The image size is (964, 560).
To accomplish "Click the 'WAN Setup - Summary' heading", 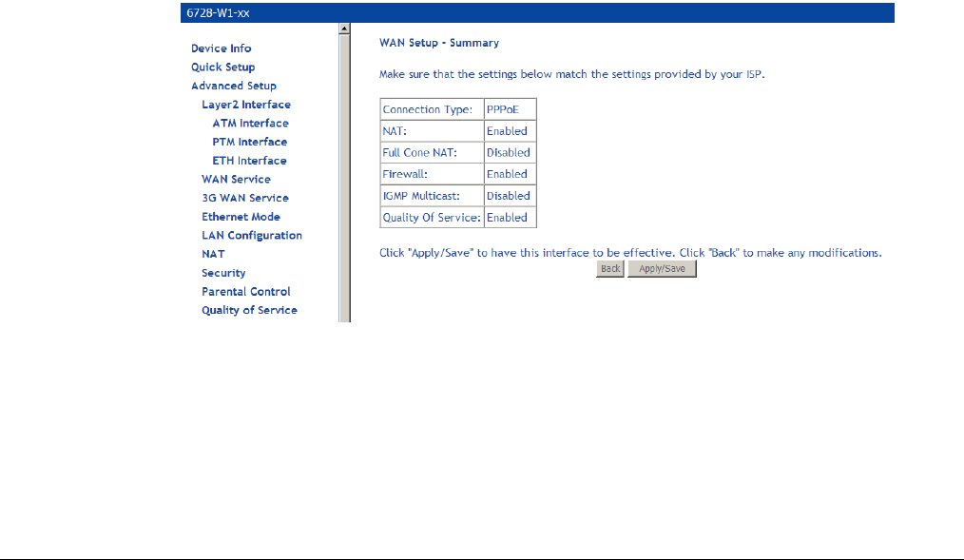I will (x=439, y=43).
